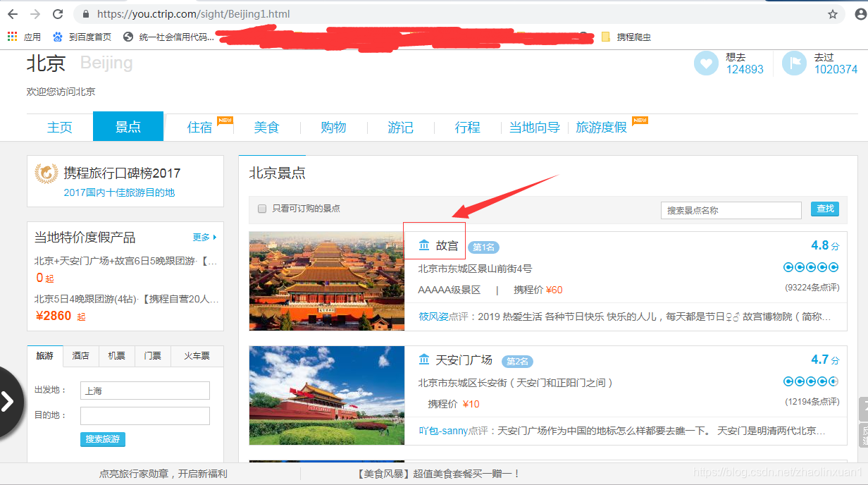Click the 查找 search button
868x485 pixels.
[825, 209]
